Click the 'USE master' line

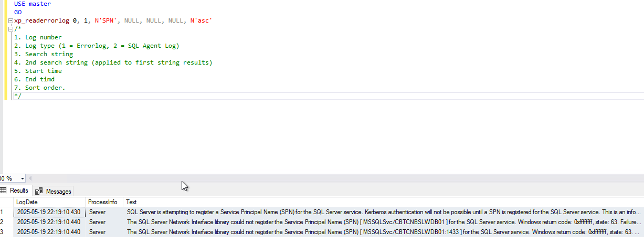33,4
